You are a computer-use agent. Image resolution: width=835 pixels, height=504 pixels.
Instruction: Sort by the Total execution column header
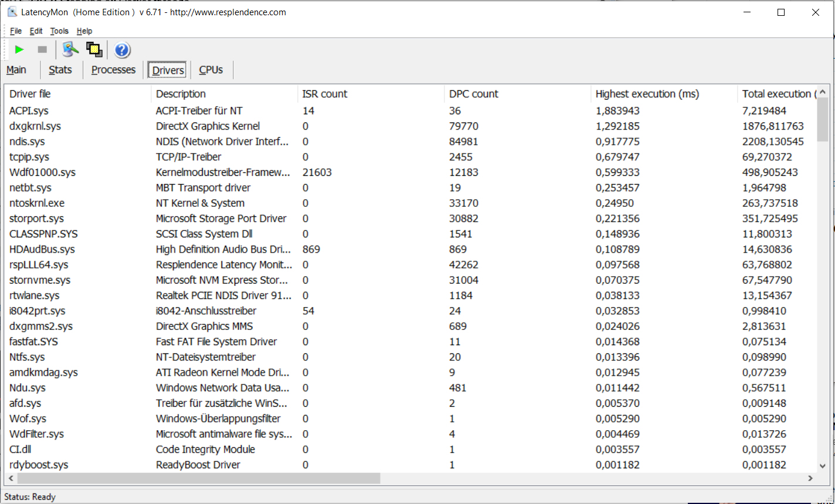[x=777, y=94]
